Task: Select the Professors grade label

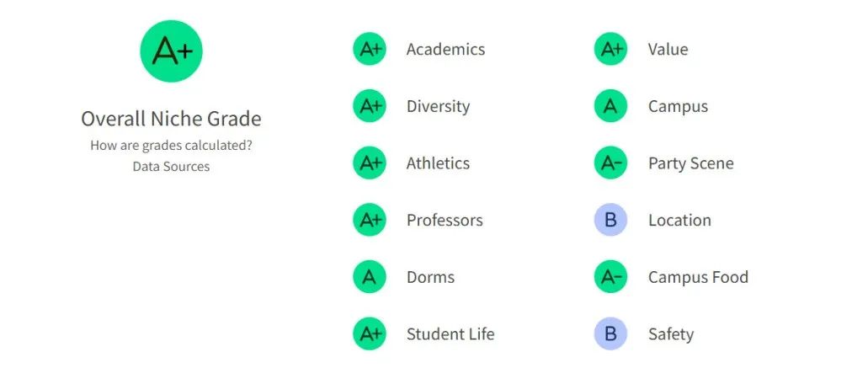Action: (445, 220)
